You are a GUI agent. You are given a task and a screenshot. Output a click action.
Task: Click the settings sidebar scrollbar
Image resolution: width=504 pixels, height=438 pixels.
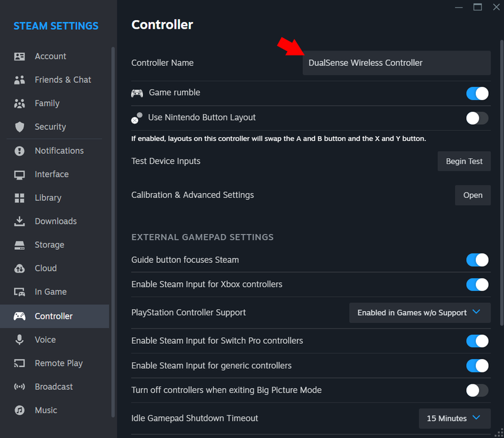[112, 232]
